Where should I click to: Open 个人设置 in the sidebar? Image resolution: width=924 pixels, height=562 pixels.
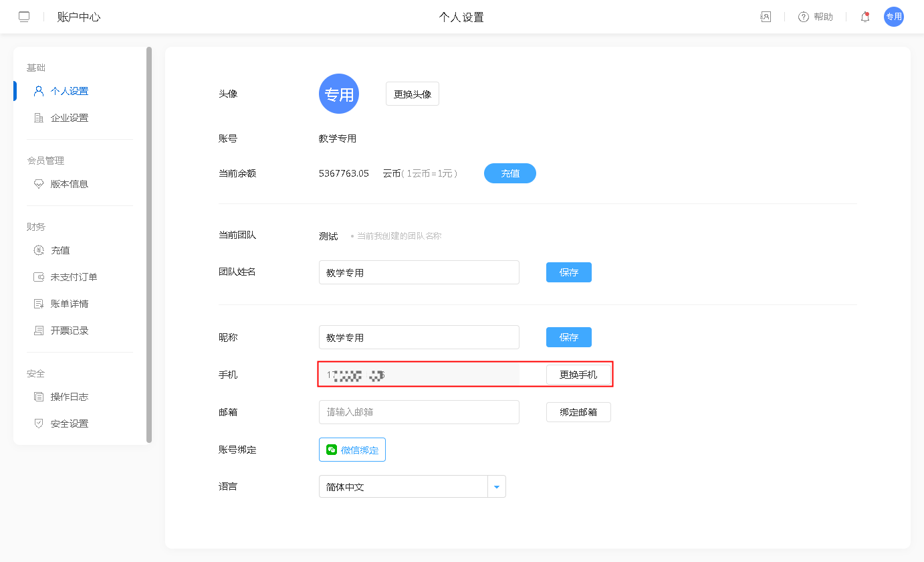70,91
